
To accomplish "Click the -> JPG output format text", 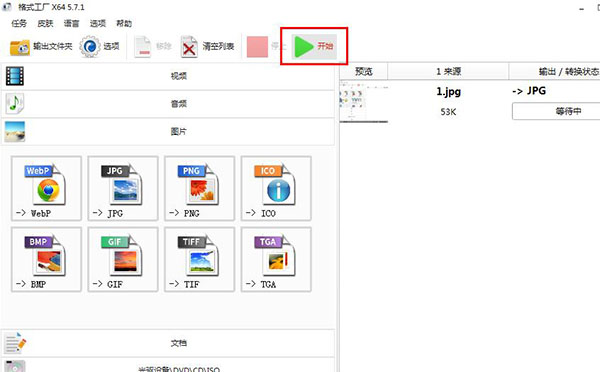I will [529, 91].
